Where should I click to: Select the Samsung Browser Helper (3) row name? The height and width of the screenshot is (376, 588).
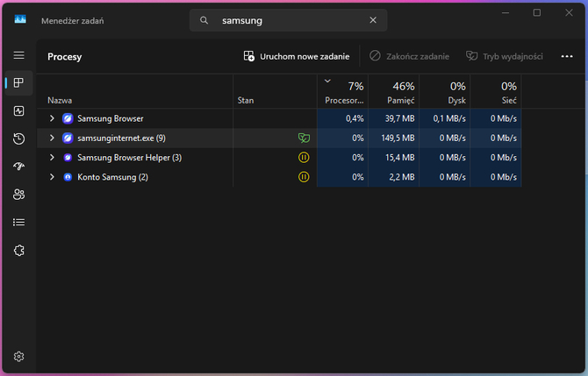[x=129, y=158]
